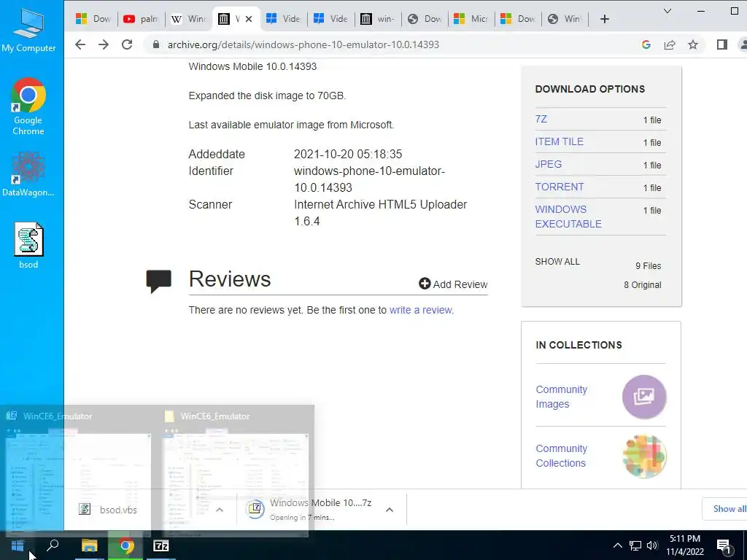
Task: Expand options for bsod.vbs download
Action: pyautogui.click(x=220, y=510)
